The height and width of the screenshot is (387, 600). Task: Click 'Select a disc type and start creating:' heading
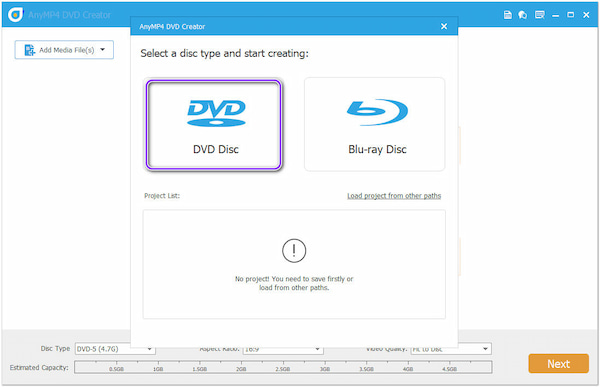point(224,53)
